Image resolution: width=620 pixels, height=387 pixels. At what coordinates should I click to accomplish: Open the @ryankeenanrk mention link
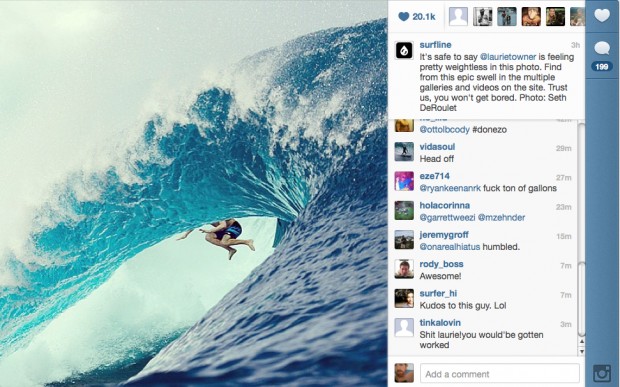450,188
